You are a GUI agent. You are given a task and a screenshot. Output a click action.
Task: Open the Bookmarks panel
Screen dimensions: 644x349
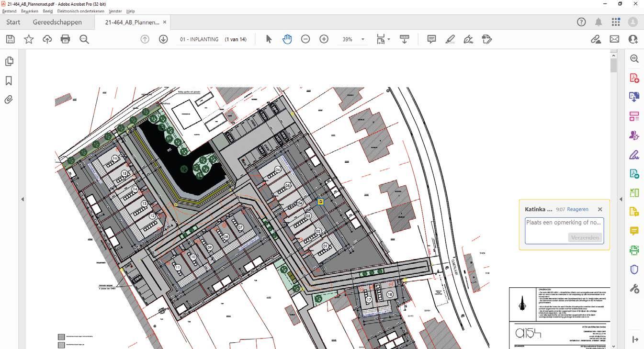pyautogui.click(x=9, y=80)
